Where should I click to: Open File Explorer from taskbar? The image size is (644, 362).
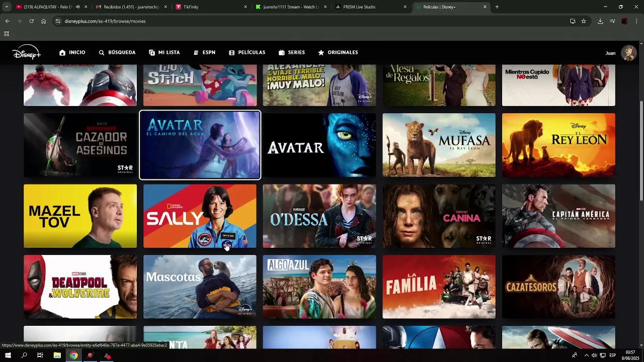tap(57, 355)
